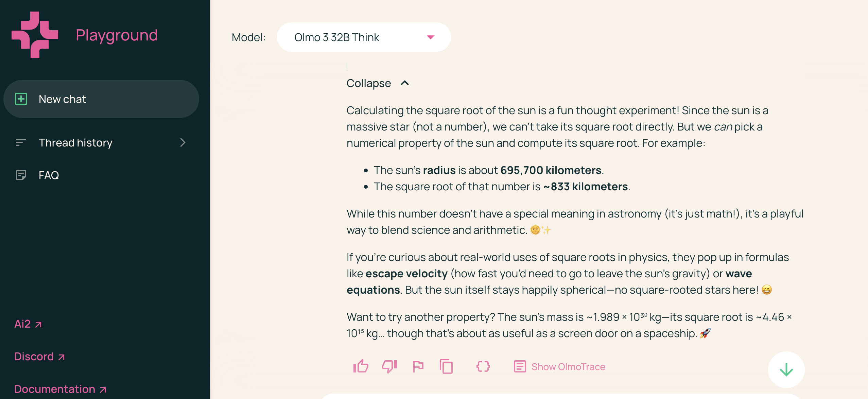
Task: Open the Documentation link
Action: pos(54,388)
